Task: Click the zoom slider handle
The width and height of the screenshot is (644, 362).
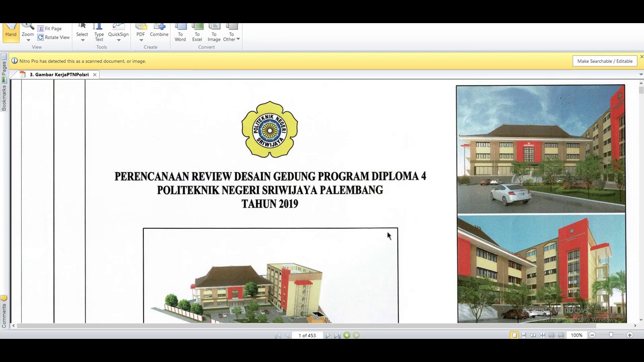Action: [x=611, y=335]
